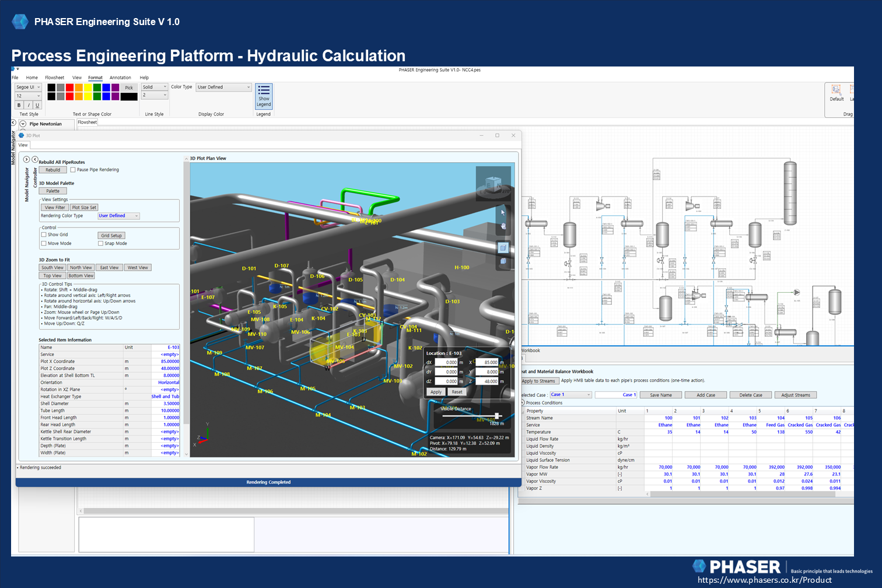Zoom to East View
The image size is (882, 588).
[x=109, y=268]
